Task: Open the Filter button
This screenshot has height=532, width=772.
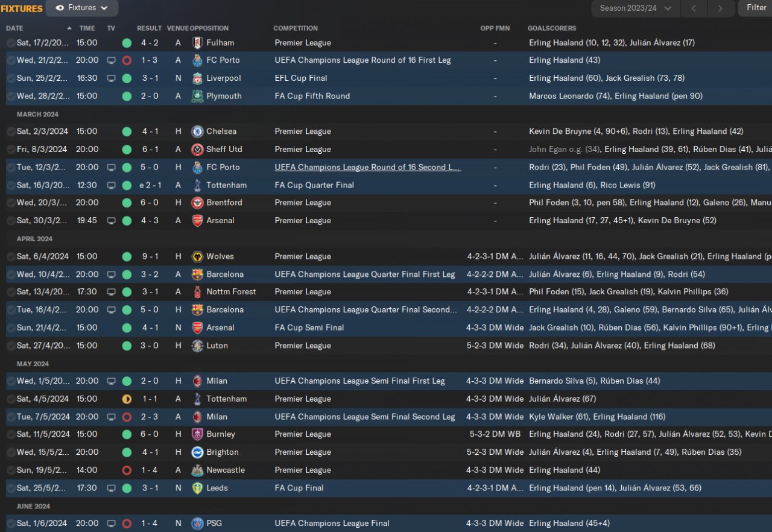Action: coord(756,8)
